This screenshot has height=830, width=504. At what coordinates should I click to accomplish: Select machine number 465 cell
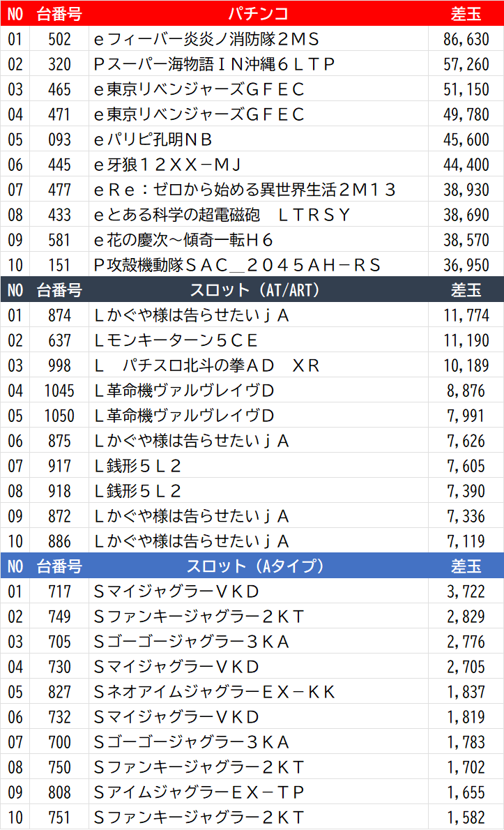click(x=59, y=89)
